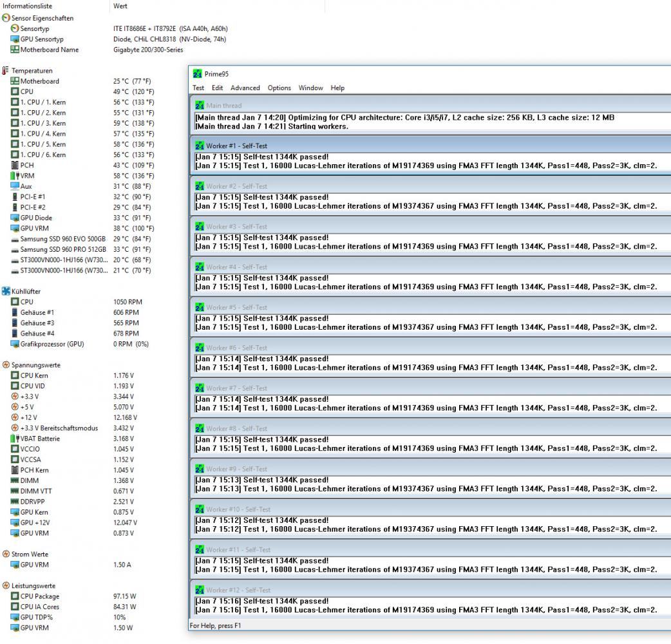Click the Worker #8 window icon
The width and height of the screenshot is (671, 644).
coord(200,428)
